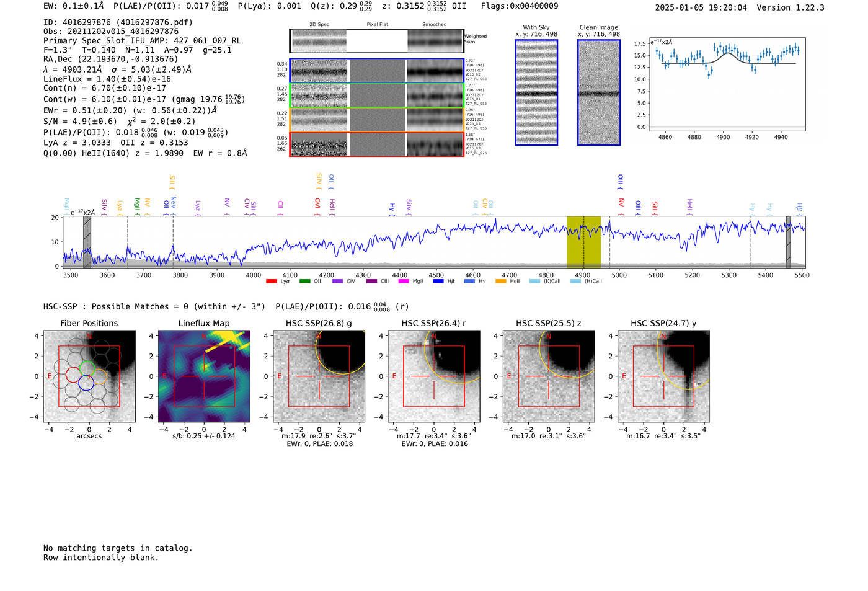The height and width of the screenshot is (591, 868).
Task: Click 'No matching targets in catalog.' text
Action: tap(118, 548)
